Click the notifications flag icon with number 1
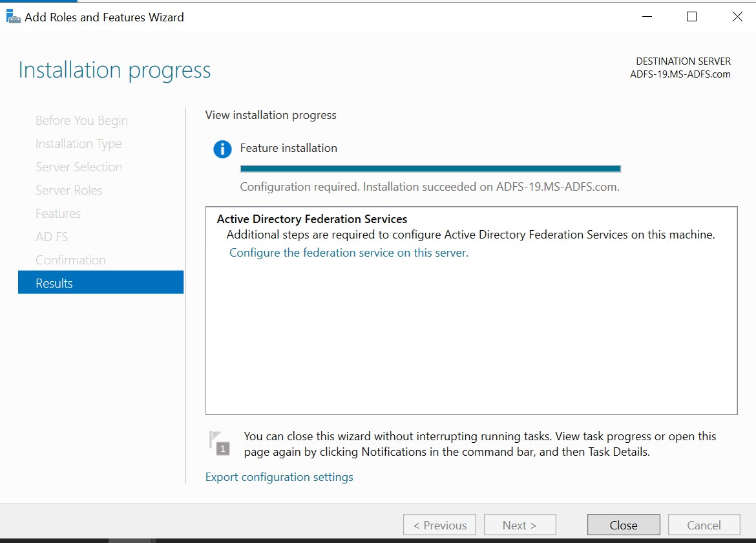Screen dimensions: 756x543 (220, 443)
